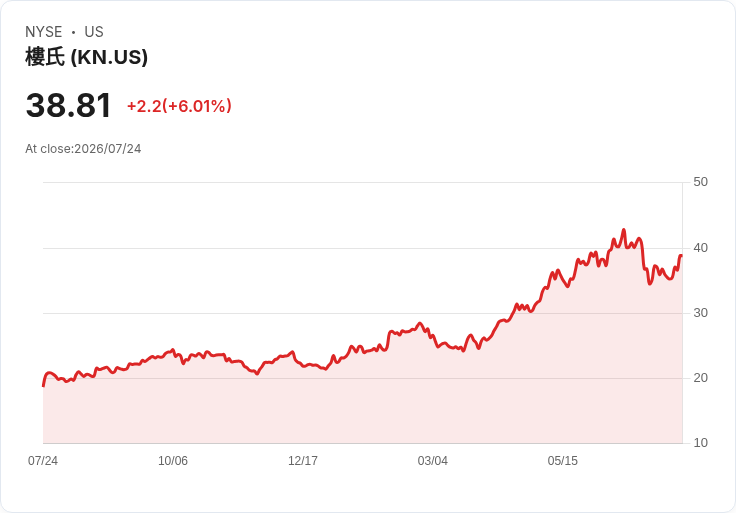Click the 07/24 x-axis date label

[43, 460]
